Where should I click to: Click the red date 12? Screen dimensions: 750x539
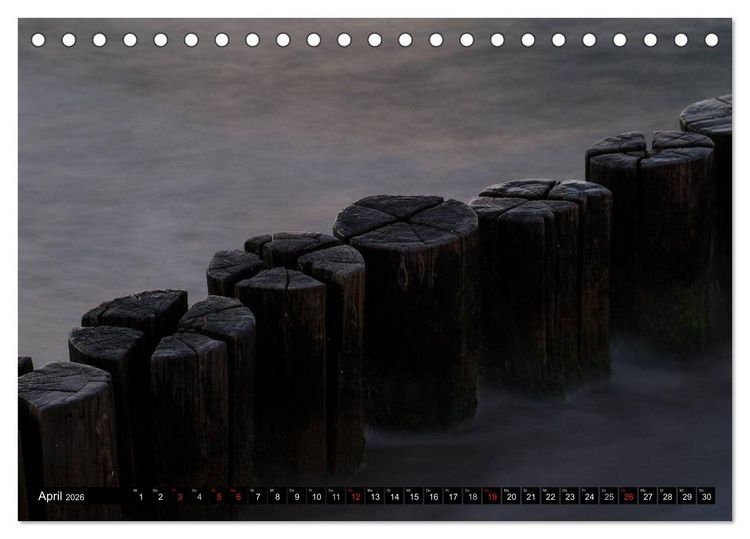tap(355, 495)
